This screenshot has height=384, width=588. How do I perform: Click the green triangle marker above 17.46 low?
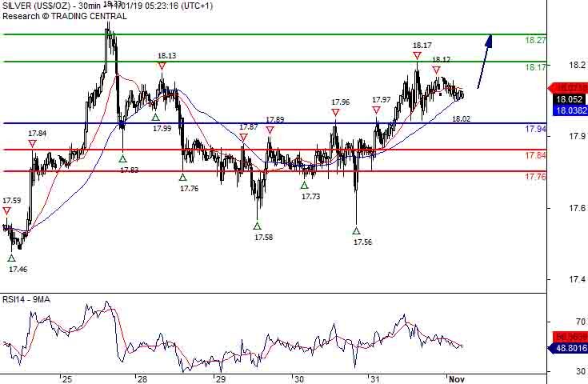[x=12, y=258]
